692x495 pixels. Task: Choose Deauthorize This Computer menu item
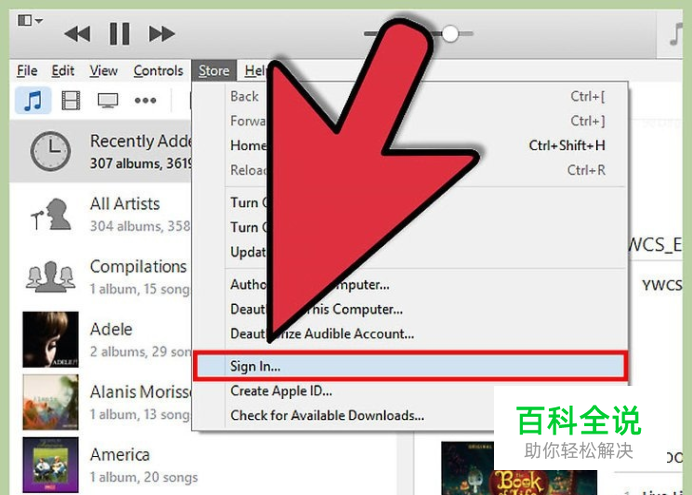pos(410,309)
